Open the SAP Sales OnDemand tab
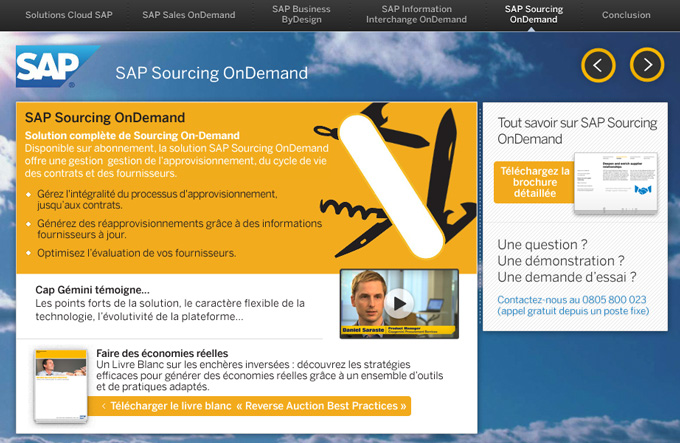680x443 pixels. 189,15
